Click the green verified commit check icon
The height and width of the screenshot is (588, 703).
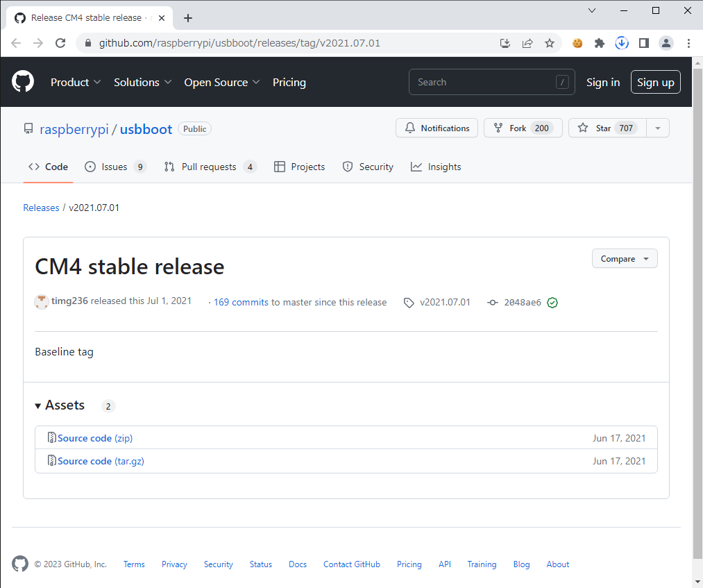(x=552, y=303)
